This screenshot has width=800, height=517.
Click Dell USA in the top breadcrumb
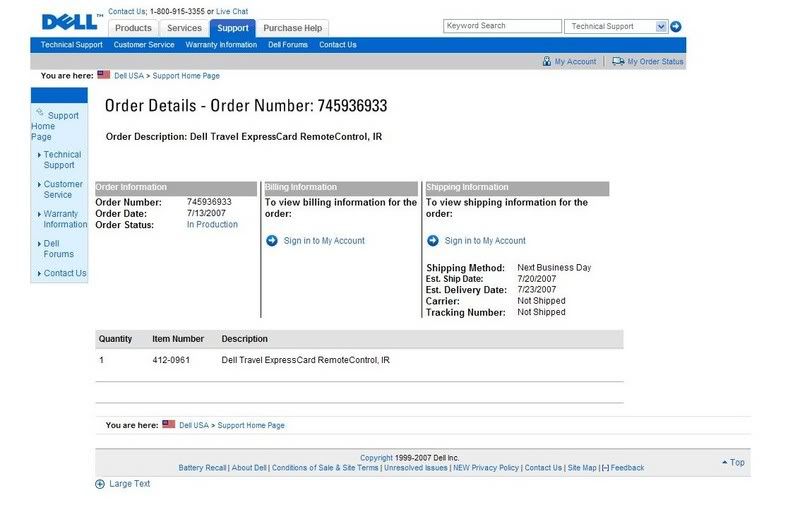point(129,76)
